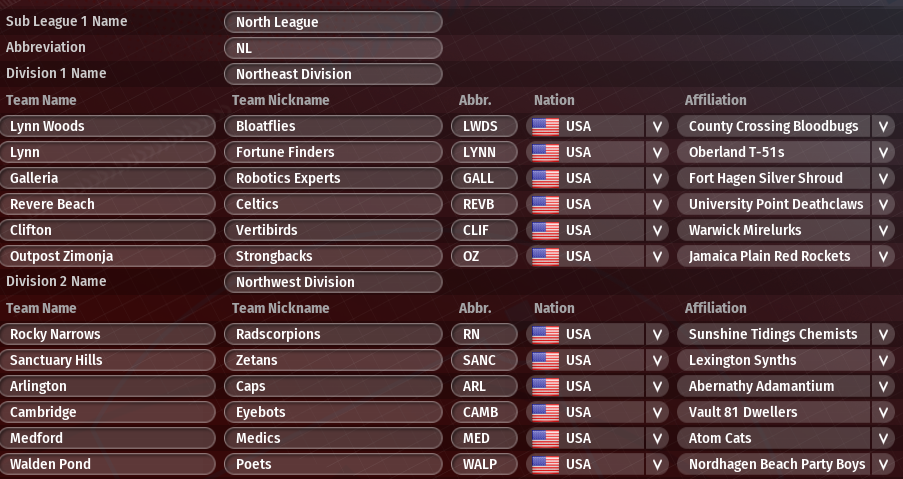Open nation dropdown for Outpost Zimonja
This screenshot has height=479, width=903.
(657, 256)
